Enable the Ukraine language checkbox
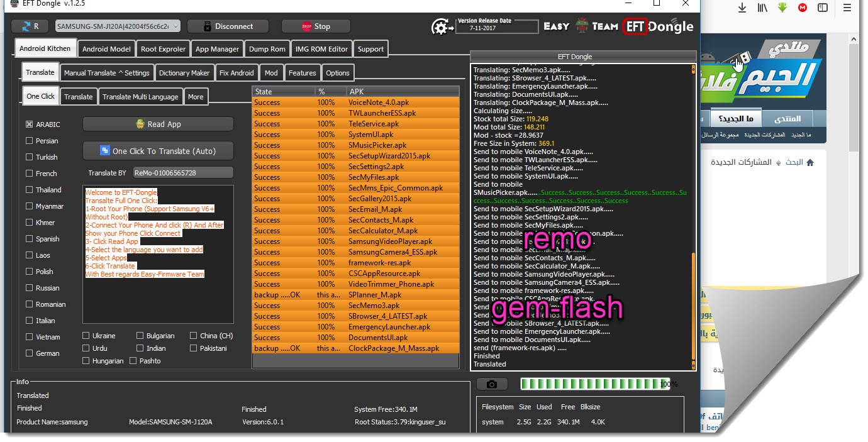 (86, 336)
